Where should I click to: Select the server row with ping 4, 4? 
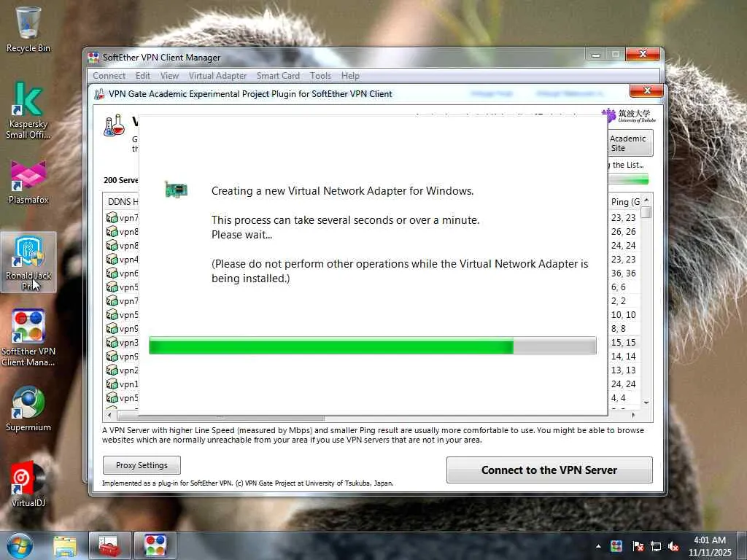[x=624, y=397]
